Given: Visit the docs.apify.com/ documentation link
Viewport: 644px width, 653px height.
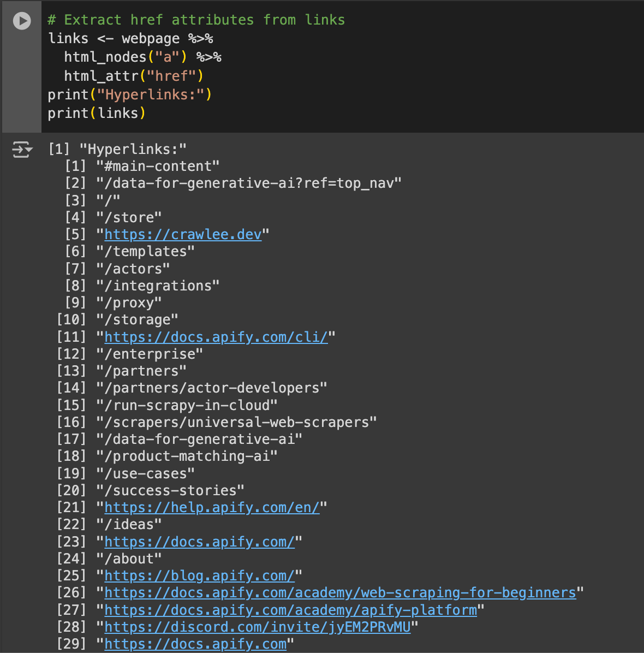Looking at the screenshot, I should pos(199,542).
